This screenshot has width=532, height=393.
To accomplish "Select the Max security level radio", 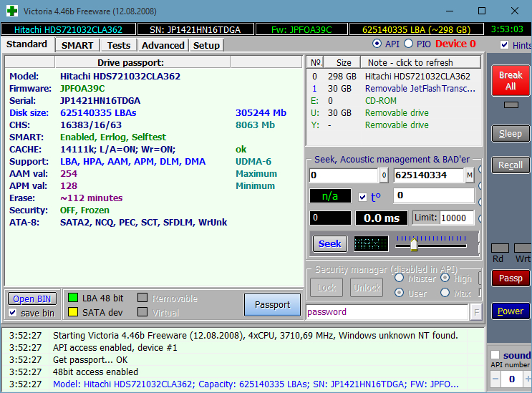I will (445, 293).
